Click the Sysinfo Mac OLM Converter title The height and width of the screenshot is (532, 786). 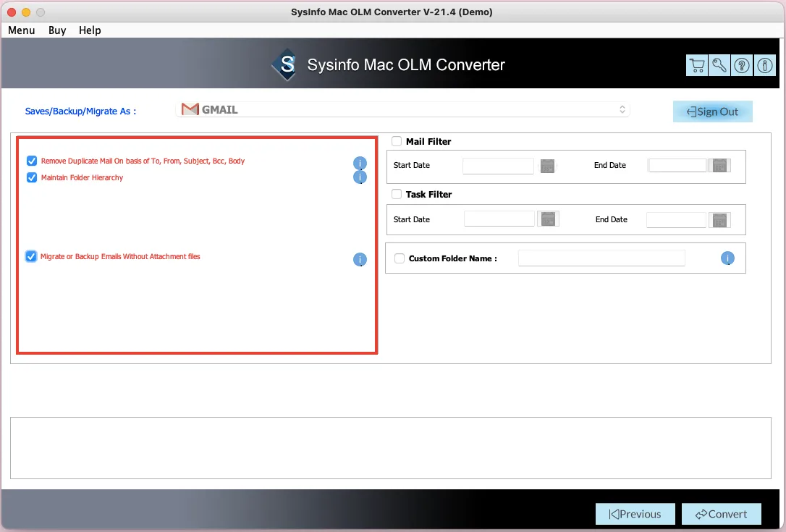pos(406,64)
